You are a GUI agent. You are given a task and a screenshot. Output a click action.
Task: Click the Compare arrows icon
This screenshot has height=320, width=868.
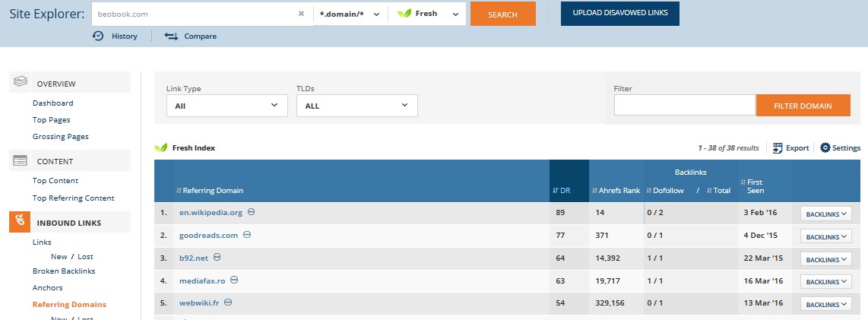(x=171, y=36)
